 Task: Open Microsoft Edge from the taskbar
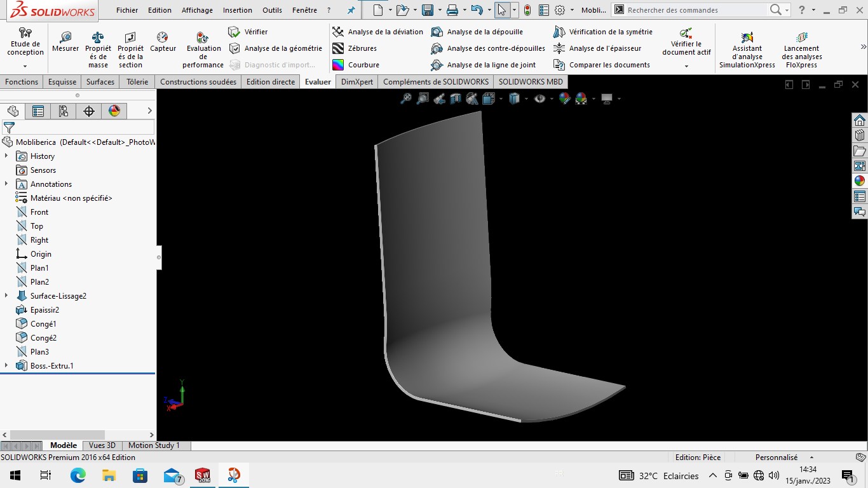pos(78,475)
